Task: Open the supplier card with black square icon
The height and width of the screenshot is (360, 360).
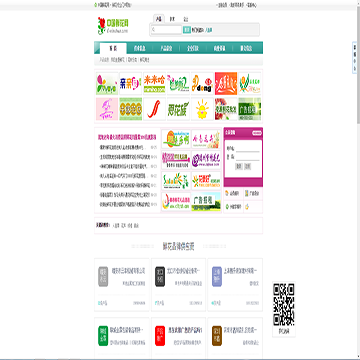Action: coord(179,285)
